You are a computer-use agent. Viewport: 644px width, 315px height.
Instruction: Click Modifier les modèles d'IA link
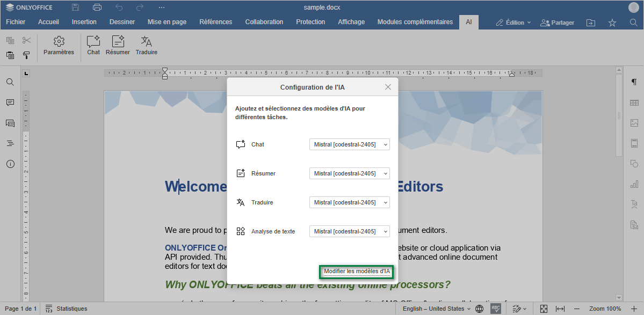[x=357, y=272]
